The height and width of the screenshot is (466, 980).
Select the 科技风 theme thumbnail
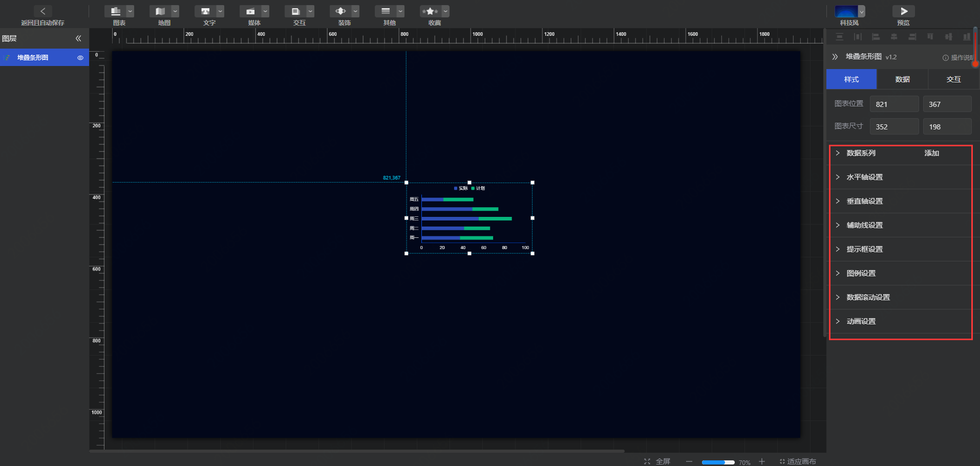(x=846, y=11)
